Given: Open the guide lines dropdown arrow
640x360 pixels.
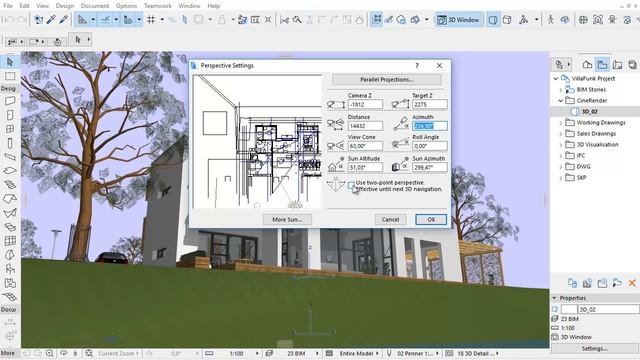Looking at the screenshot, I should (x=93, y=19).
